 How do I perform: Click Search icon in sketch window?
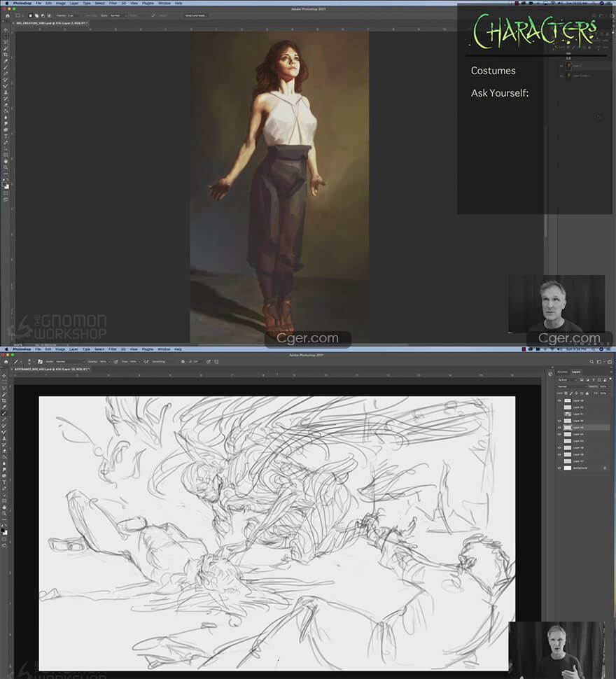591,362
